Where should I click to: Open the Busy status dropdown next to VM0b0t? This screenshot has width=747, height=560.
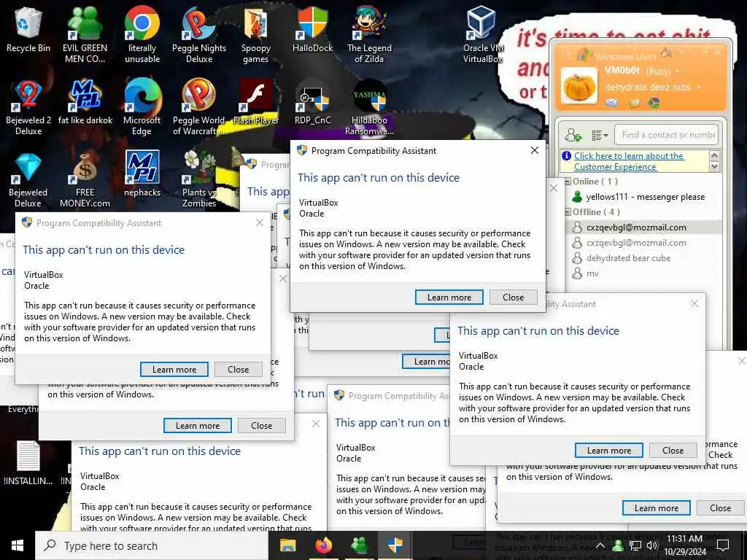pyautogui.click(x=678, y=71)
